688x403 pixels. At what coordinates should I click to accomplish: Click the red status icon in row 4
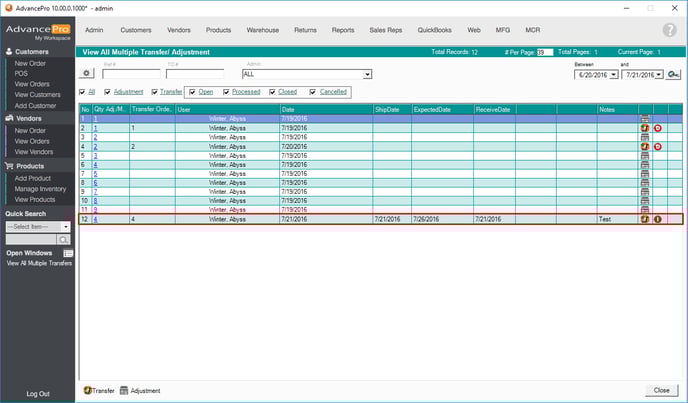pos(658,147)
